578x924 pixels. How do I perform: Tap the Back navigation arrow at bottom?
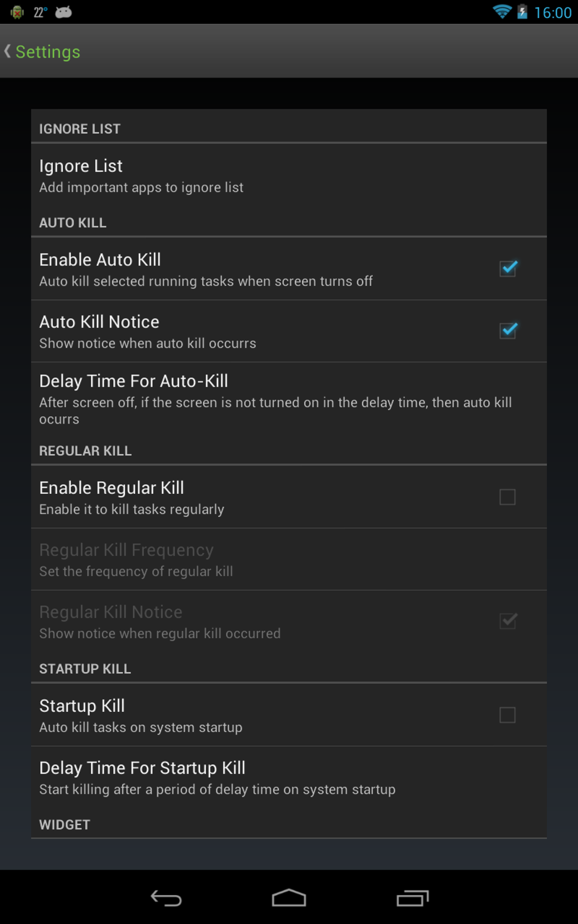click(x=165, y=899)
